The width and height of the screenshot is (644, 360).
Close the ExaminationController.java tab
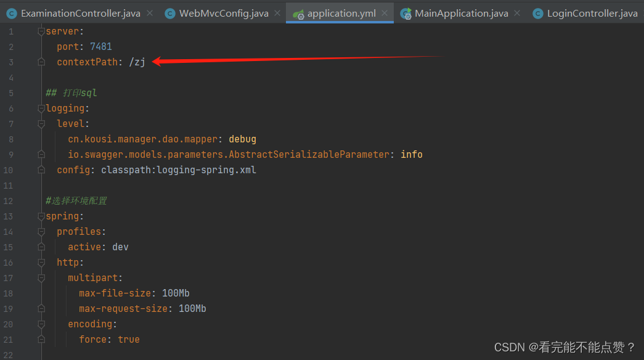tap(150, 13)
